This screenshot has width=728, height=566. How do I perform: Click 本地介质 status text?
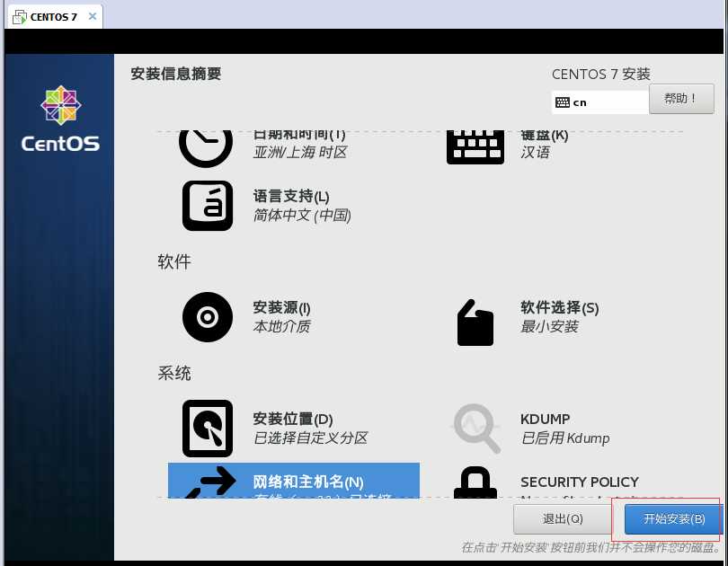282,327
